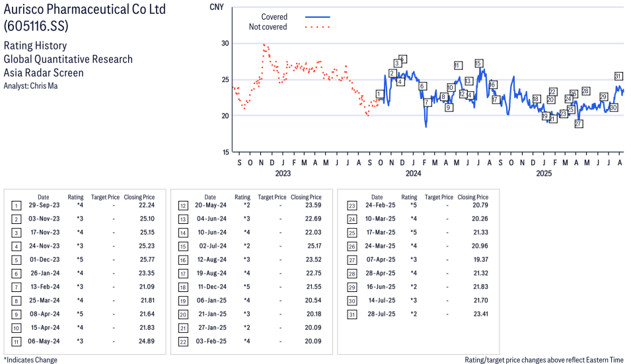Click the *5 rating for 24-Feb-25
This screenshot has height=364, width=631.
414,205
